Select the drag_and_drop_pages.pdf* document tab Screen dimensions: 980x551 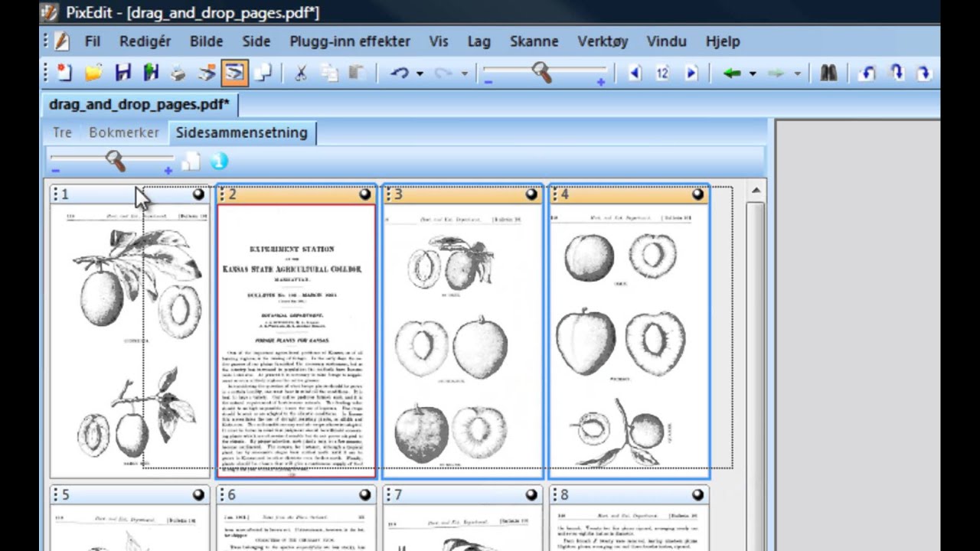(x=139, y=104)
